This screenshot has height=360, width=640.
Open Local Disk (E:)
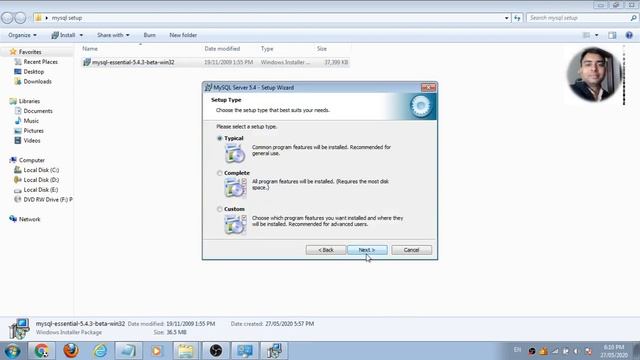click(41, 189)
